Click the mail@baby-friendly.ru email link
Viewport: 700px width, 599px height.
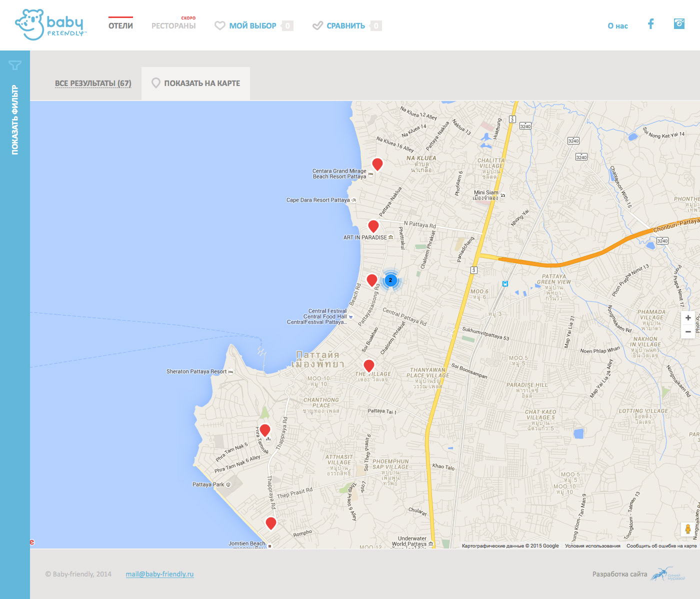[x=159, y=574]
